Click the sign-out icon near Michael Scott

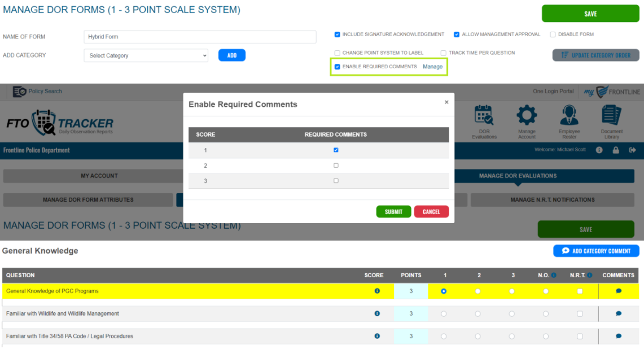(633, 150)
